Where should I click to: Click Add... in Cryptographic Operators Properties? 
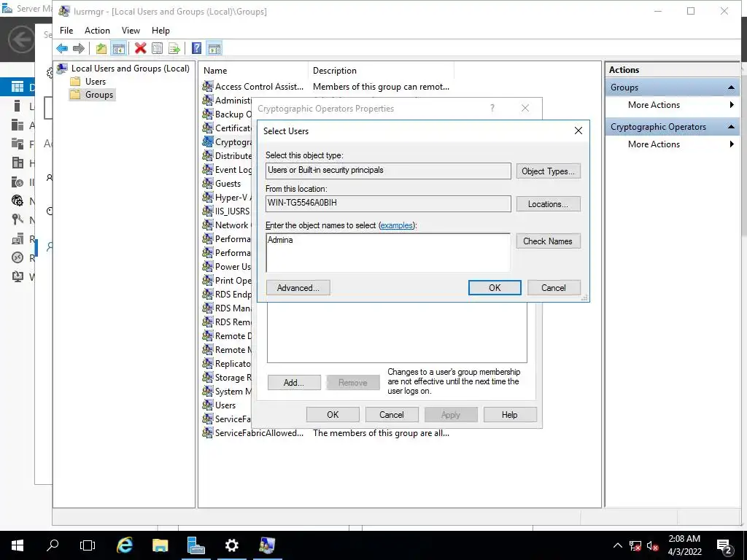tap(294, 382)
